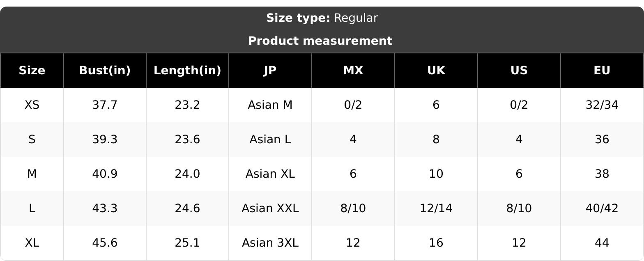Select the 12/14 UK size cell
644x261 pixels.
(436, 208)
